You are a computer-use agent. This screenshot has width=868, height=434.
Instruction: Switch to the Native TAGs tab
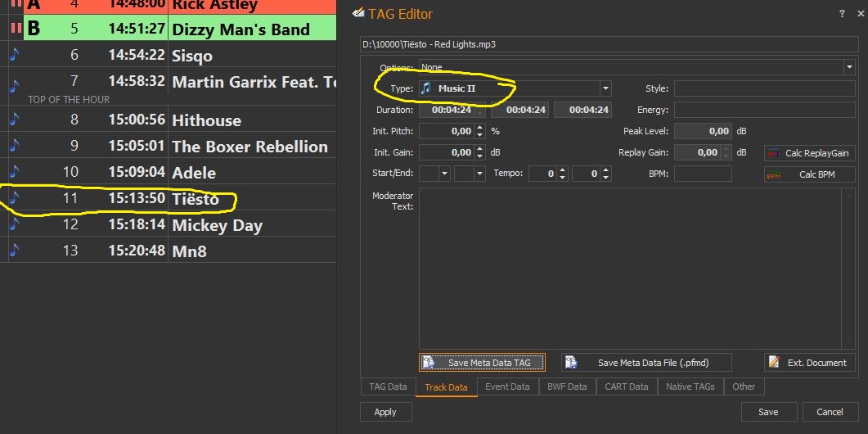coord(690,387)
